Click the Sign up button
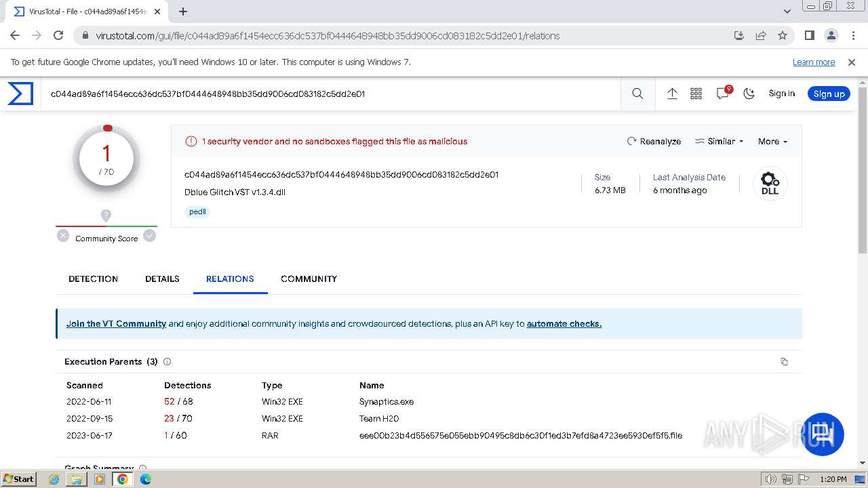868x488 pixels. click(829, 94)
